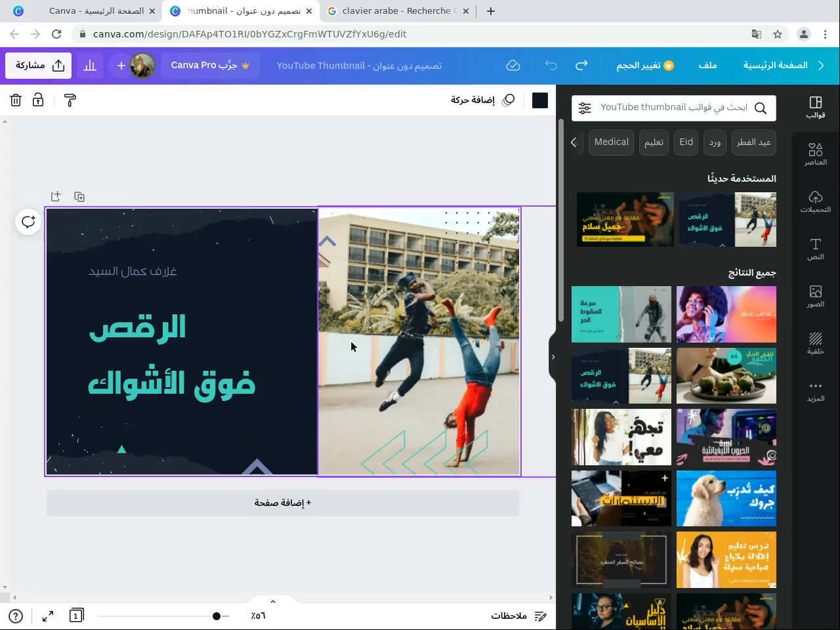Open the قوالب templates panel

coord(816,108)
